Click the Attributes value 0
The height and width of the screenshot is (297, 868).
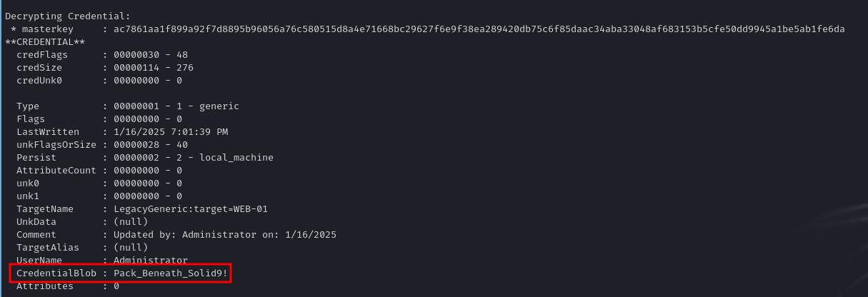point(116,286)
